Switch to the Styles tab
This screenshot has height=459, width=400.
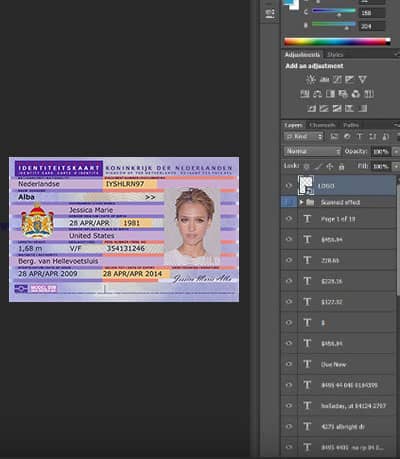(x=335, y=55)
